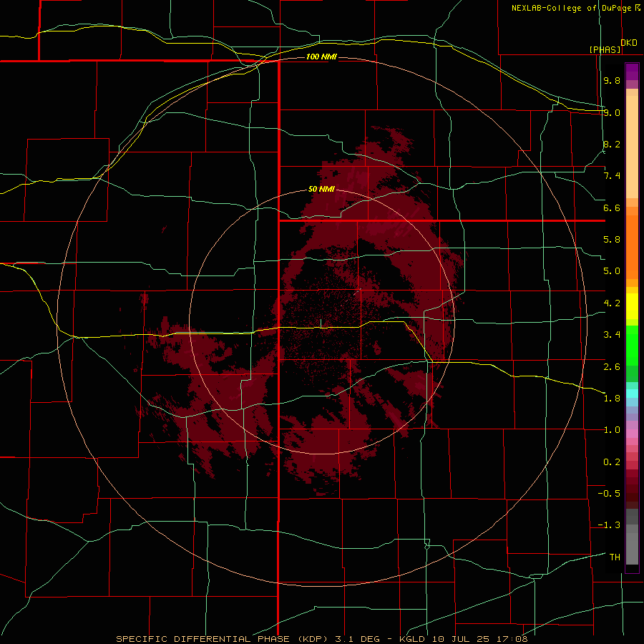Click the 3.4 scale value
Screen dimensions: 644x644
pos(612,335)
